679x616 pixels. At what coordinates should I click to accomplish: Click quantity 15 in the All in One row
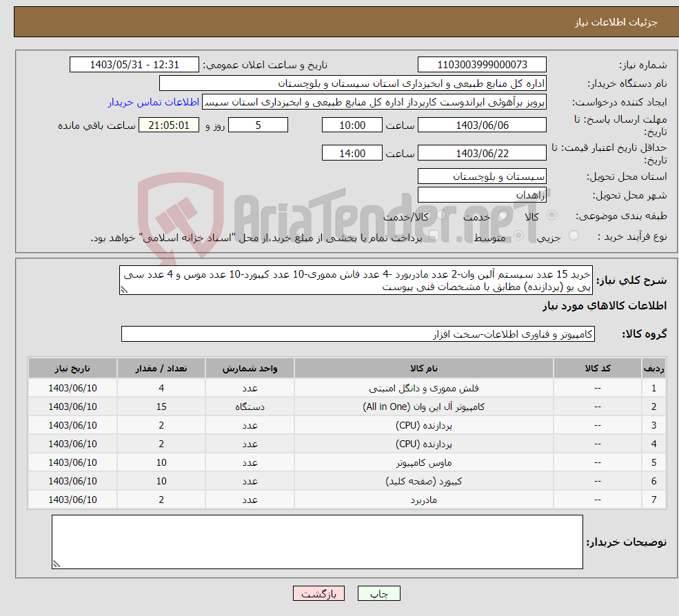coord(161,407)
